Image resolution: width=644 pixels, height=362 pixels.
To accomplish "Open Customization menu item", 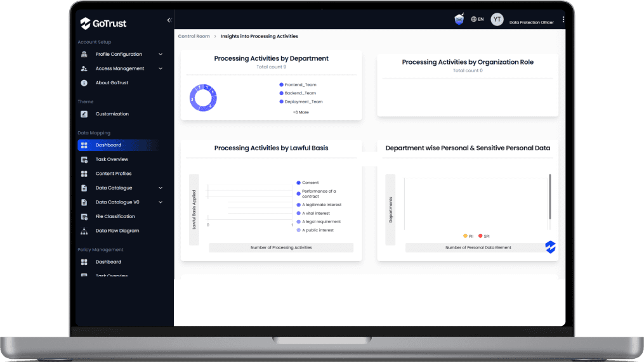I will 112,114.
